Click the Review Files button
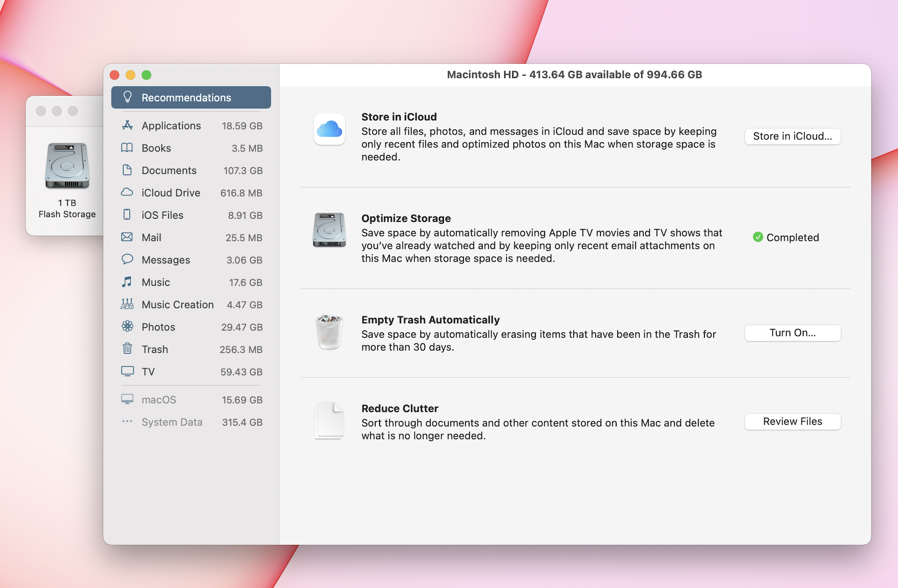Image resolution: width=898 pixels, height=588 pixels. pos(792,422)
